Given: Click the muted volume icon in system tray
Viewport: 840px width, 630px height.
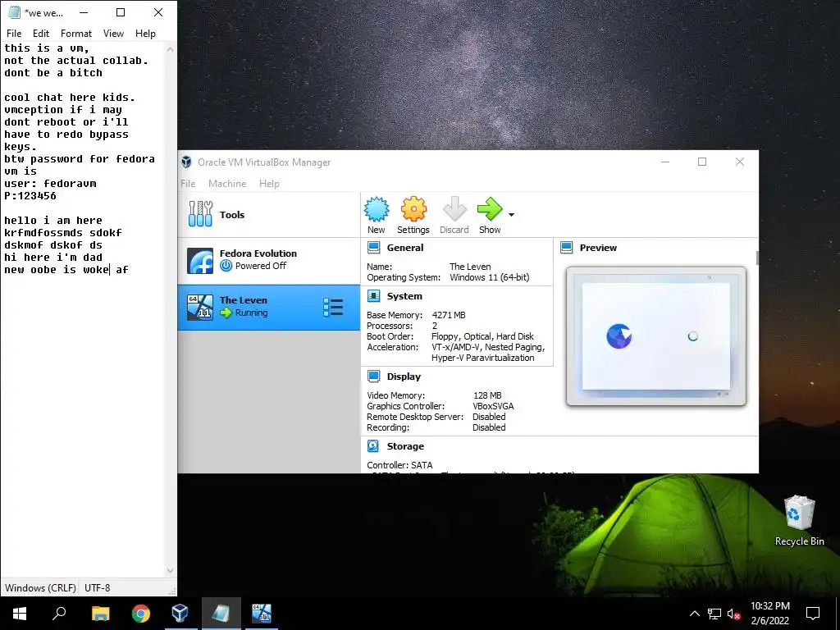Looking at the screenshot, I should tap(733, 614).
